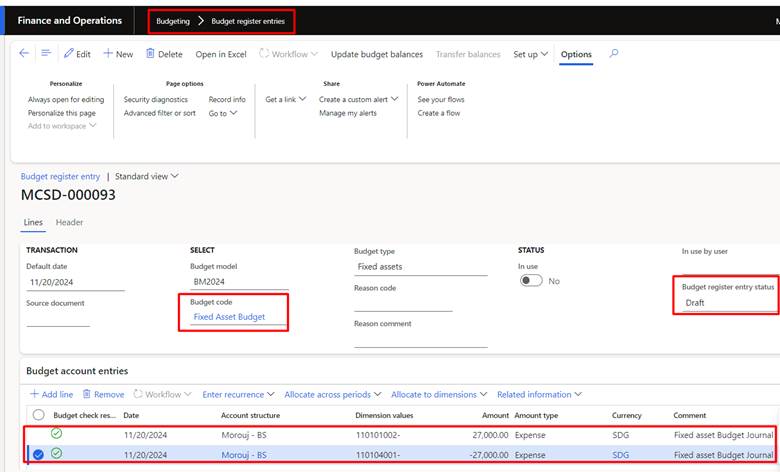Click Always open for editing
This screenshot has width=780, height=472.
[66, 99]
